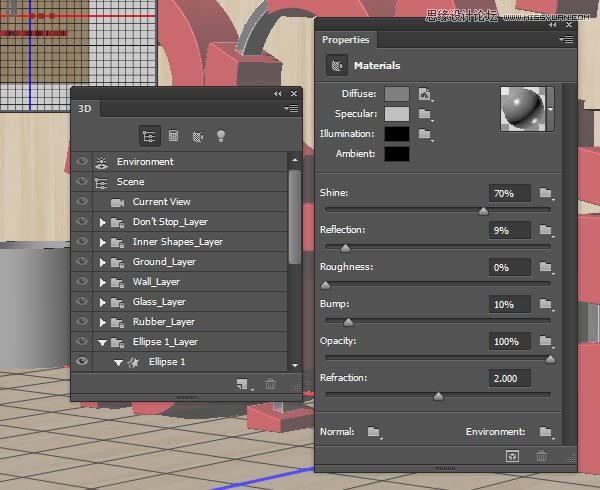
Task: Filter 3D panel by meshes
Action: (174, 136)
